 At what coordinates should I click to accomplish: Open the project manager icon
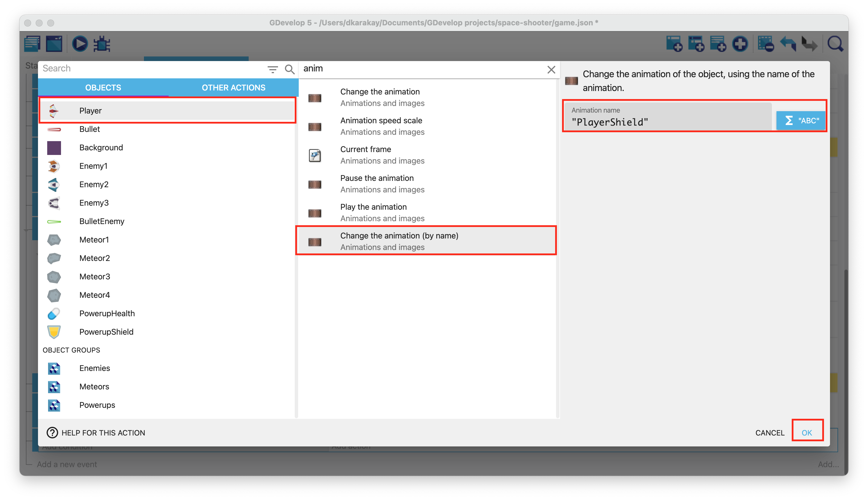(x=32, y=44)
